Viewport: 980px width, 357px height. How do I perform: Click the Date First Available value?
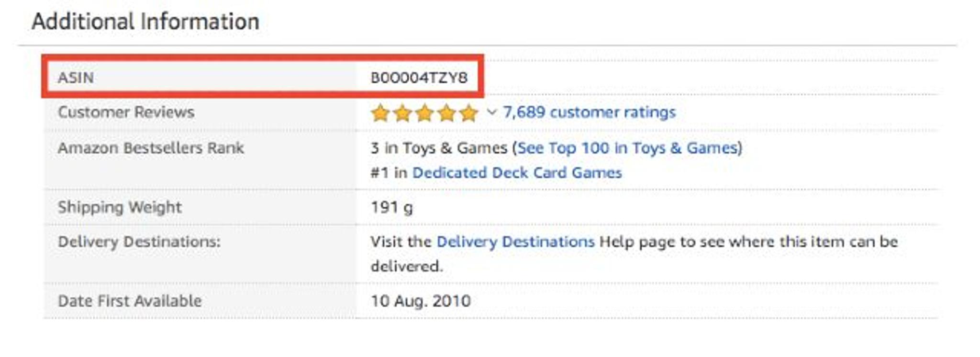coord(421,301)
